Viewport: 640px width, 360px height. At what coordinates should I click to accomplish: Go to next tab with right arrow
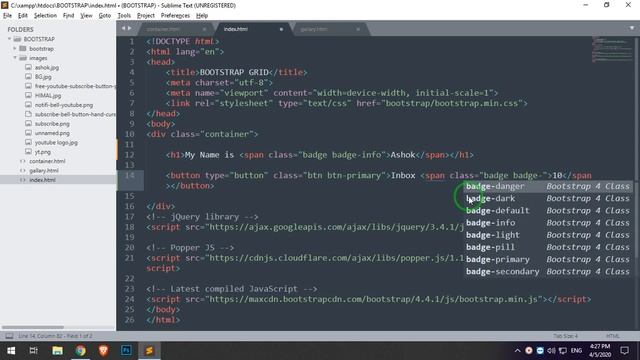pos(130,28)
